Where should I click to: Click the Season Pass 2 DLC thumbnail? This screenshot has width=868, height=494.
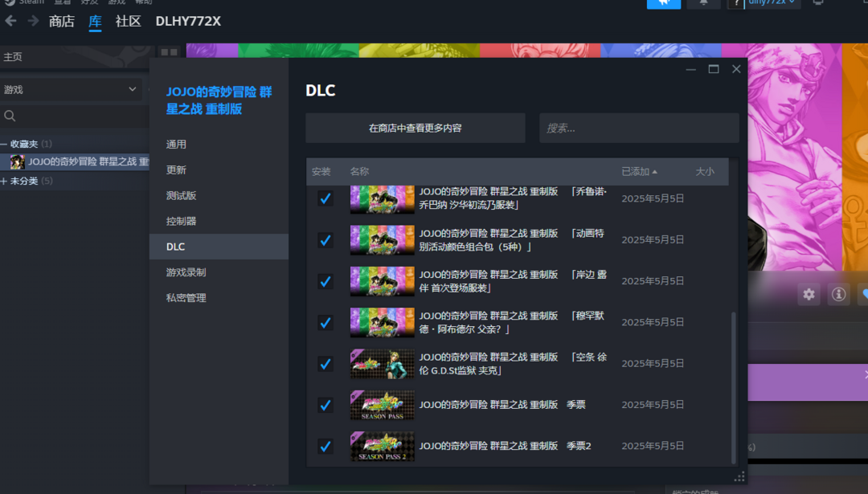(382, 446)
